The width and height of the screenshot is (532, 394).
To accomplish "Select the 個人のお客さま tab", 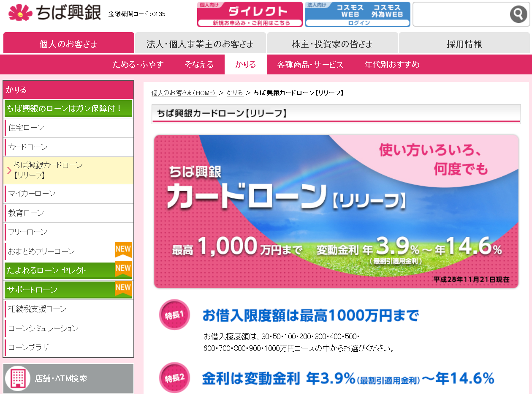I will (68, 44).
